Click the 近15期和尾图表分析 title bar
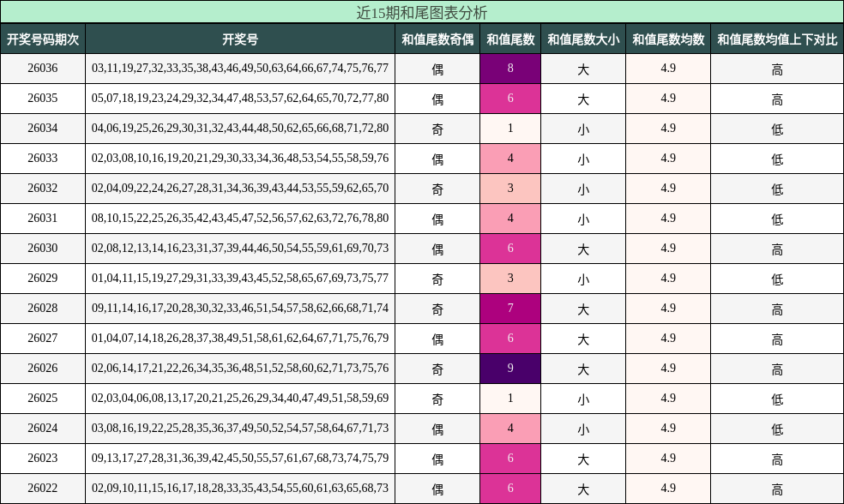844x504 pixels. coord(422,12)
